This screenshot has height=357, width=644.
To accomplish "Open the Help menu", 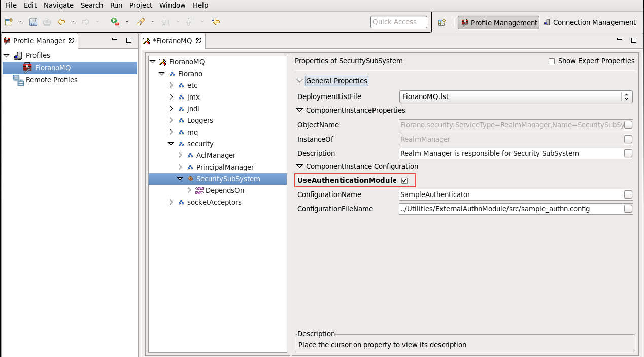I will tap(200, 5).
